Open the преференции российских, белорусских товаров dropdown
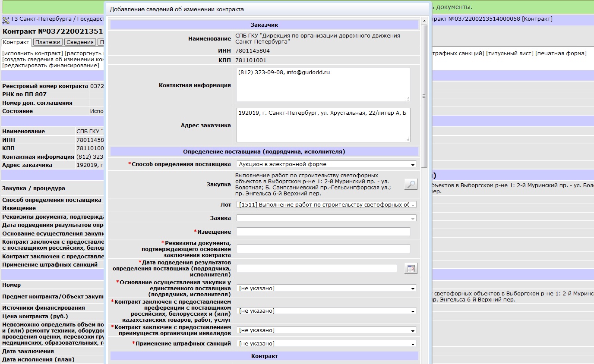This screenshot has width=594, height=364. coord(326,311)
